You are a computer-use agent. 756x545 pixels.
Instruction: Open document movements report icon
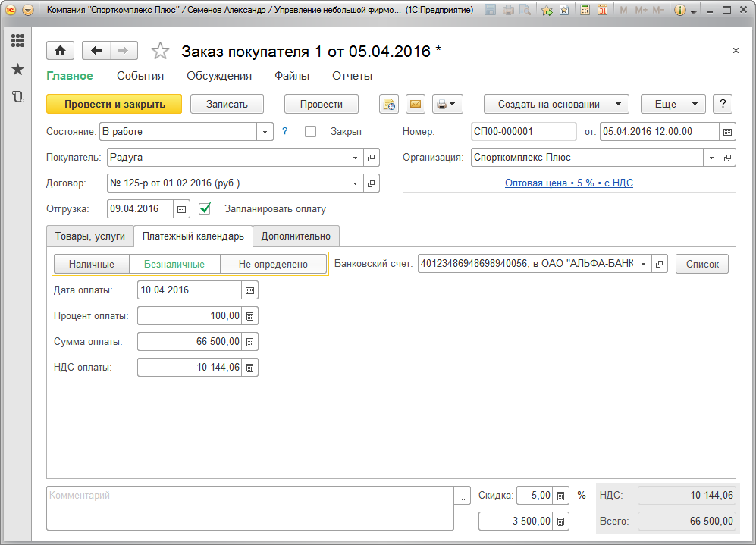[388, 104]
